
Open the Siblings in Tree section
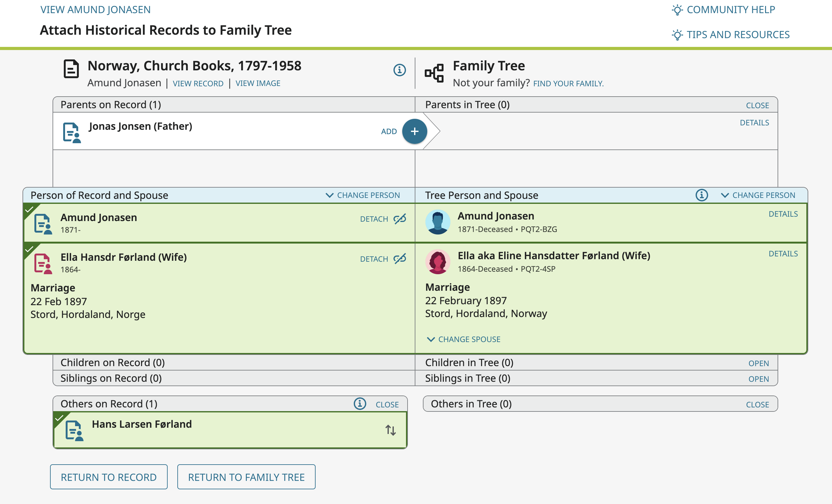coord(758,379)
